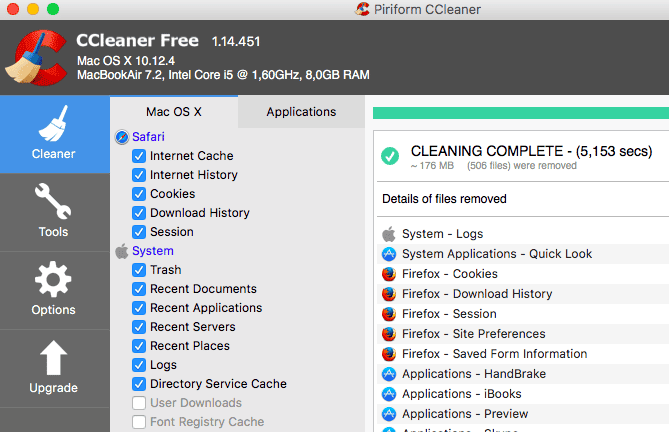Uncheck Safari Download History

click(139, 213)
